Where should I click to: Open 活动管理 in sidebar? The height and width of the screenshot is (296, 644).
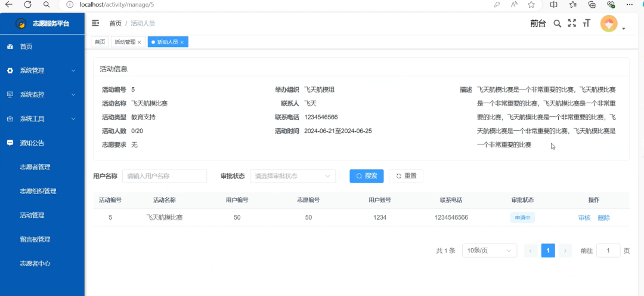(32, 215)
